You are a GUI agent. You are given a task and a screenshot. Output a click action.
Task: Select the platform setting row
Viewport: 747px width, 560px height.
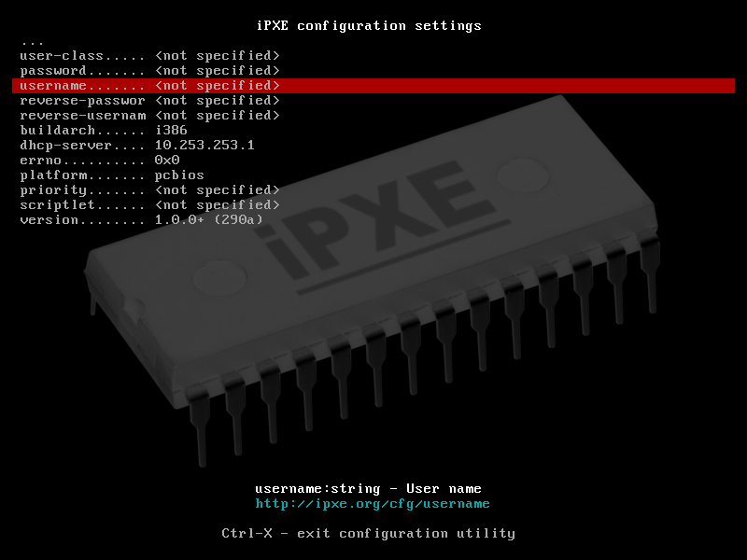[x=112, y=175]
